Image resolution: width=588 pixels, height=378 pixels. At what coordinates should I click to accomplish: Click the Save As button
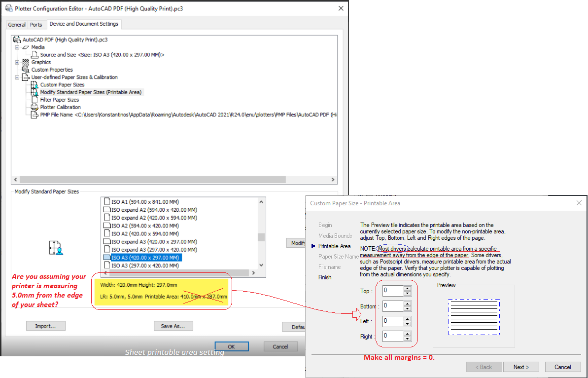point(173,326)
